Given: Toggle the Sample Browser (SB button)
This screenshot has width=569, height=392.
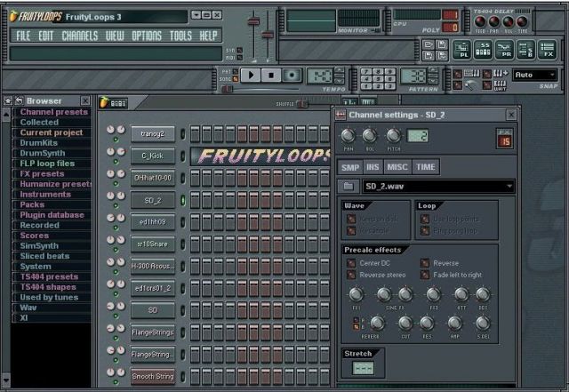Looking at the screenshot, I should coord(525,50).
